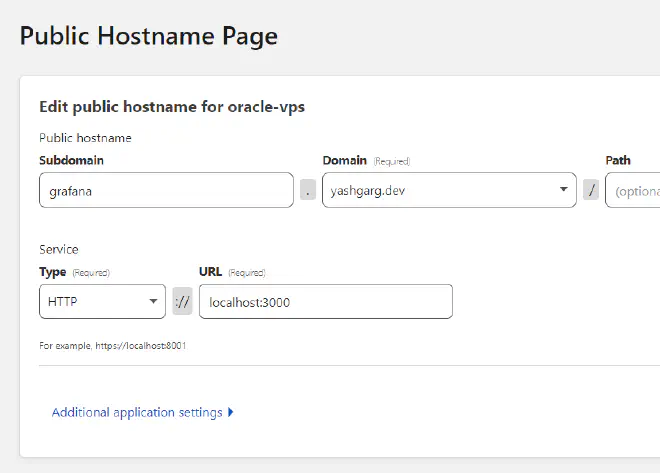Screen dimensions: 660x473
Task: Click the optional Path input field
Action: pyautogui.click(x=634, y=190)
